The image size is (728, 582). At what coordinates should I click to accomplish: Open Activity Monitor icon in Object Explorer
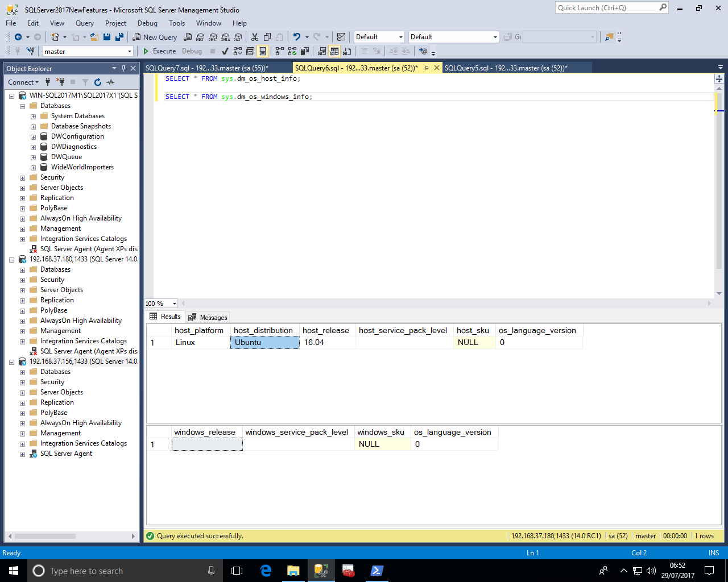(x=110, y=82)
